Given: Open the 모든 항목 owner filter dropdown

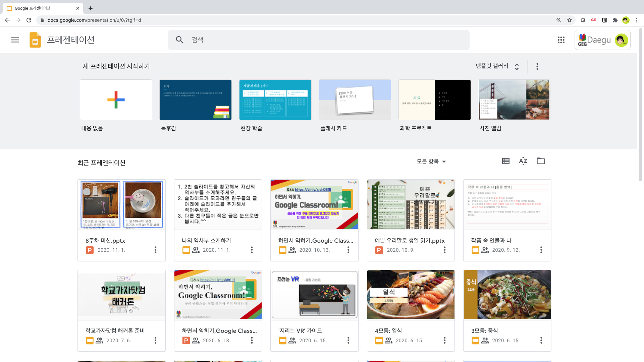Looking at the screenshot, I should 431,162.
